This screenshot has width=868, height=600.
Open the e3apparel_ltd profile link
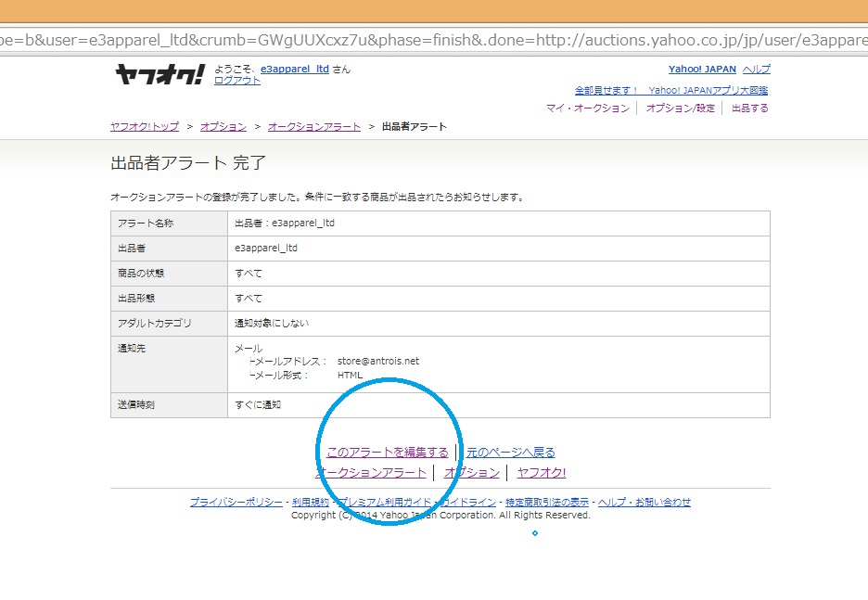point(295,69)
